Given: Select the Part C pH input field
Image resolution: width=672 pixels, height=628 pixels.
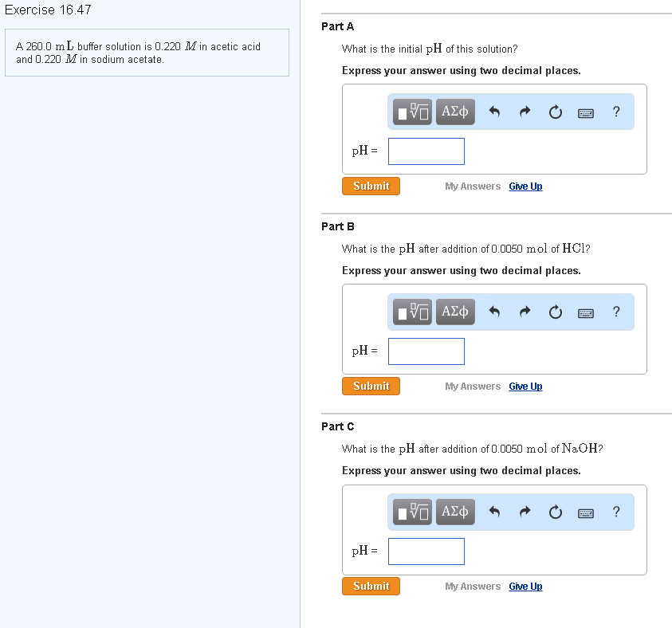Looking at the screenshot, I should (426, 551).
